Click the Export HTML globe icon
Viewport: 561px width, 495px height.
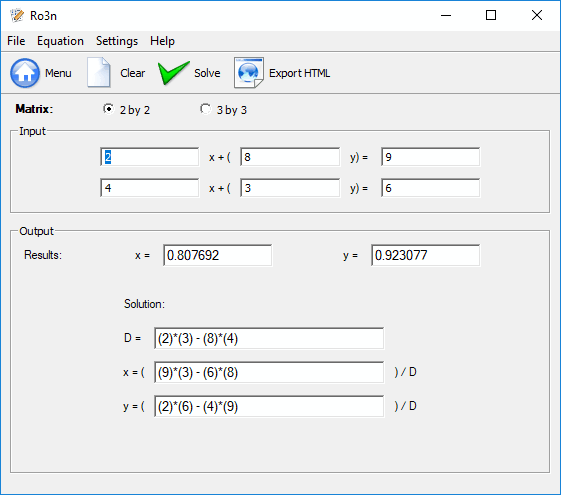tap(249, 73)
